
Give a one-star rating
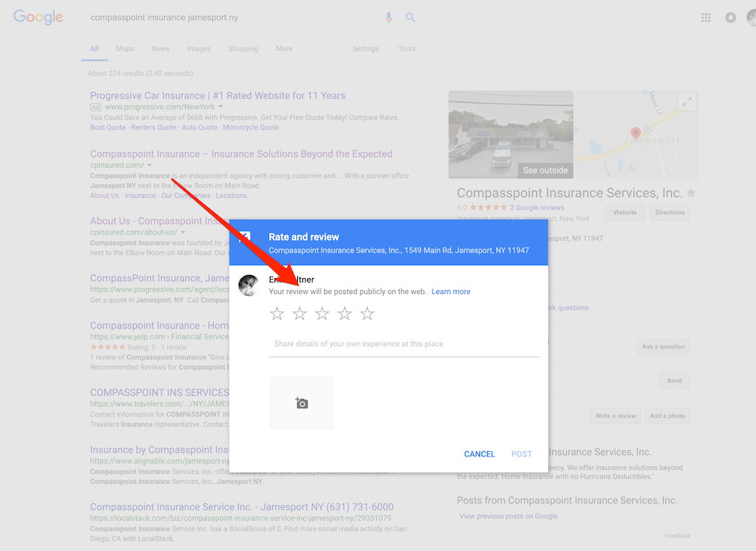tap(277, 314)
